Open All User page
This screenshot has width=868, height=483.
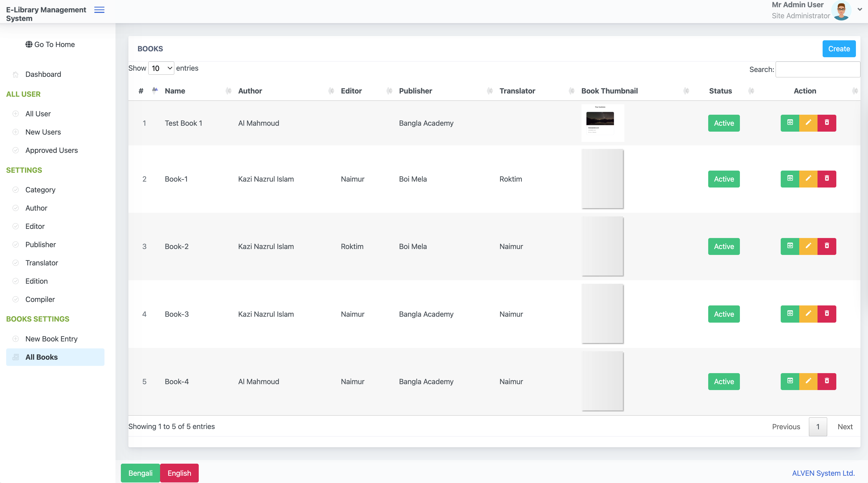point(38,114)
